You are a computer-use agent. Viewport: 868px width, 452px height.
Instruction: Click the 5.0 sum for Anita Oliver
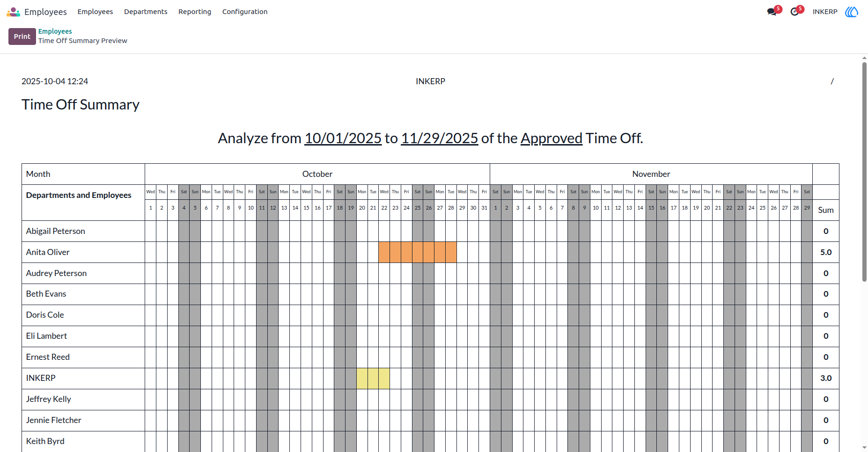click(826, 252)
